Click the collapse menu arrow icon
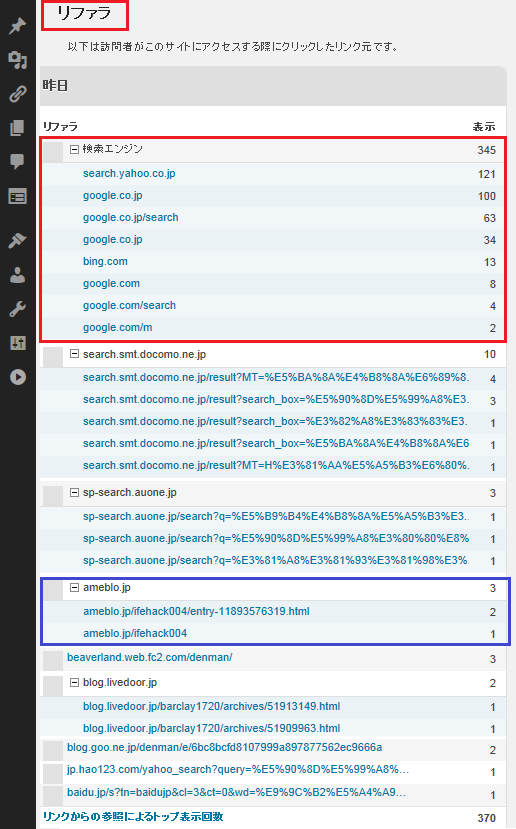Viewport: 516px width, 829px height. click(17, 377)
